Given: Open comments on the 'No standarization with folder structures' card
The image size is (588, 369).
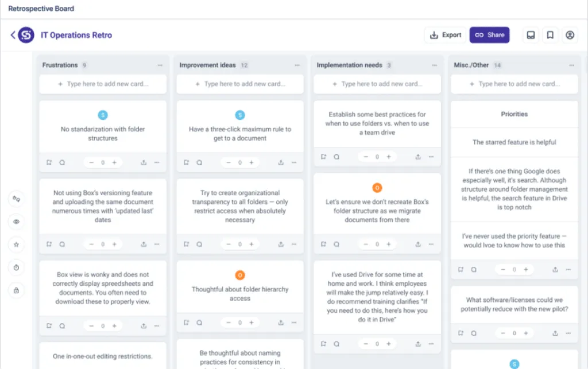Looking at the screenshot, I should pyautogui.click(x=62, y=162).
